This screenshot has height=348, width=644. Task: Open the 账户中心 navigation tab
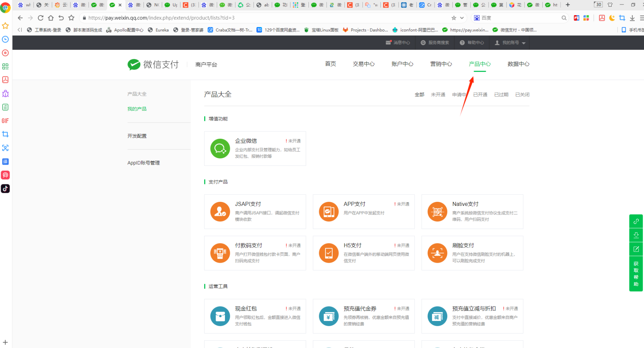(402, 64)
